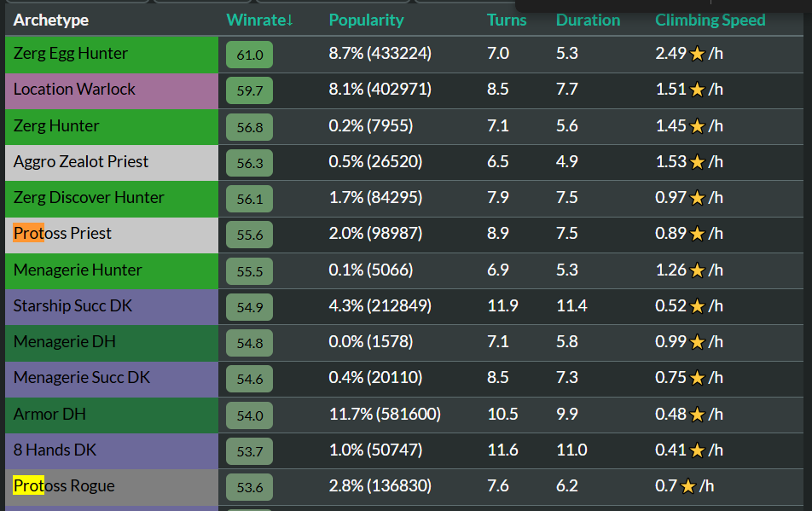Viewport: 812px width, 511px height.
Task: Select popularity value 0.5% (26520)
Action: tap(375, 161)
